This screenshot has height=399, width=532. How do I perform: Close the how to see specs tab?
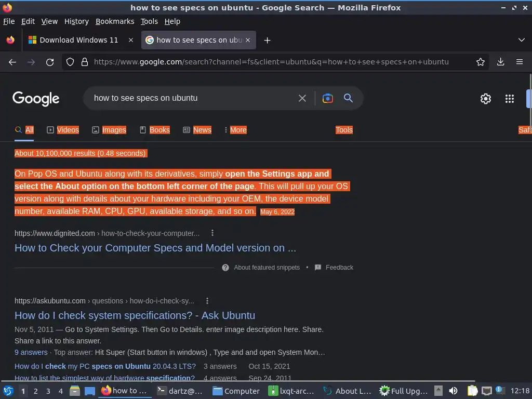tap(248, 40)
